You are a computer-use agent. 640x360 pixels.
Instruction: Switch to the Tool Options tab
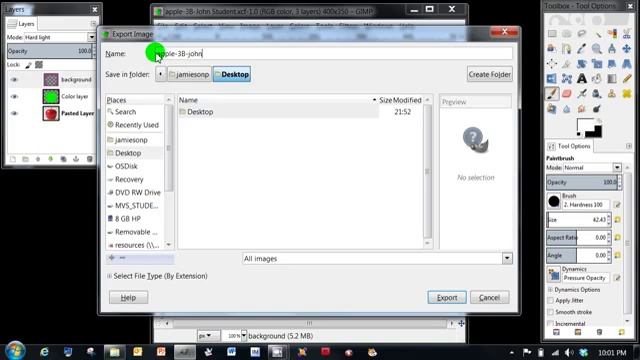pos(569,146)
